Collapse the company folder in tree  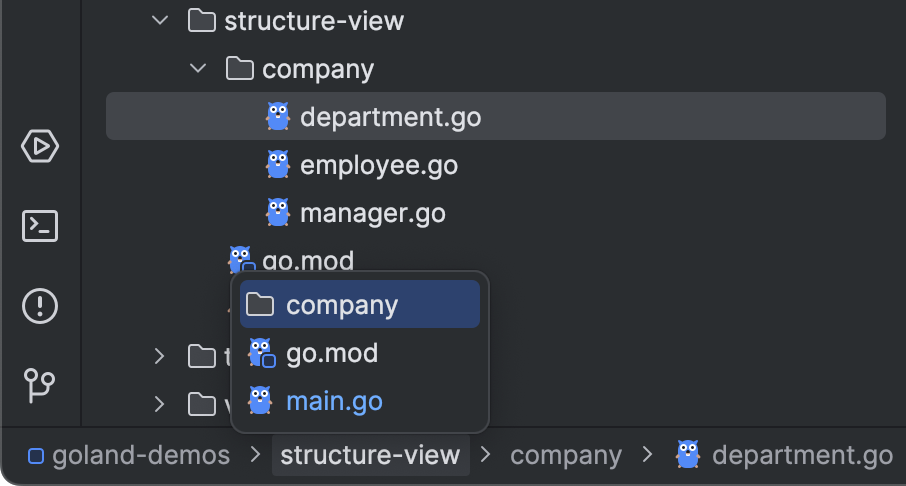(x=198, y=69)
